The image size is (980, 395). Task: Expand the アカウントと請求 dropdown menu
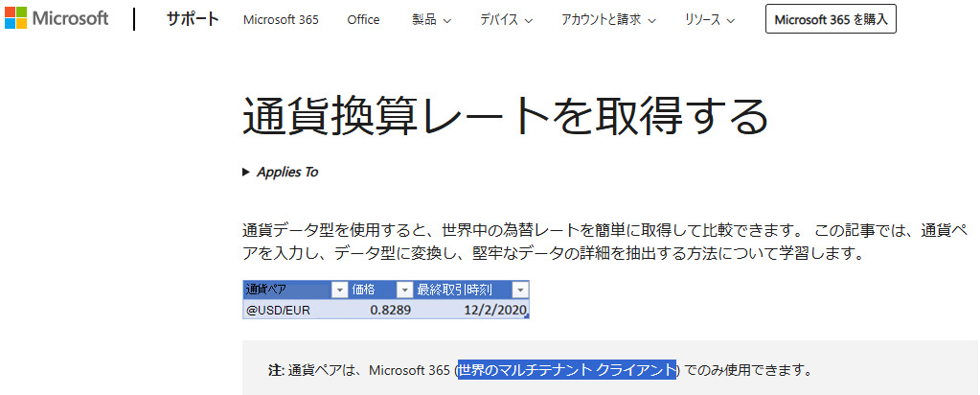point(608,20)
